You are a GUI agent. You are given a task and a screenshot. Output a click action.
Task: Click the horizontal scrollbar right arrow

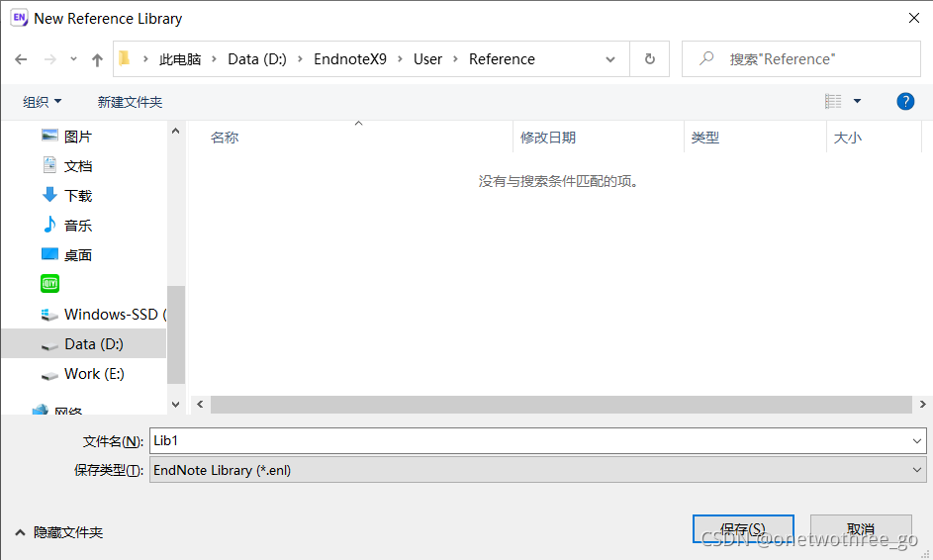pos(922,405)
